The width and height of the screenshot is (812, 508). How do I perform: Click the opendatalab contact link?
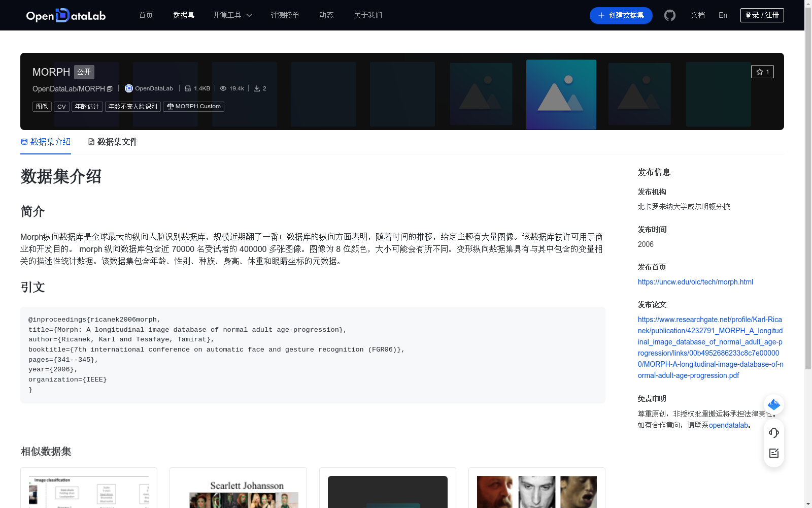pyautogui.click(x=728, y=425)
